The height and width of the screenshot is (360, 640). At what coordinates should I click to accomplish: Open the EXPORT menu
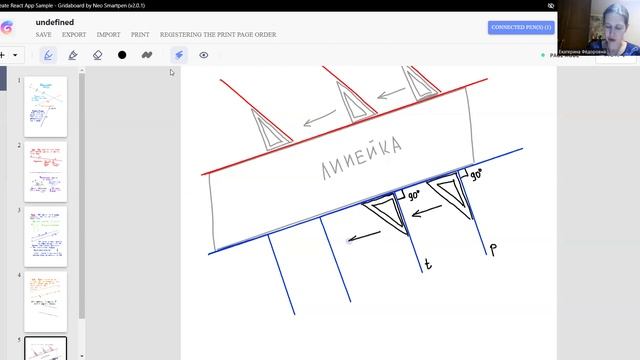tap(74, 35)
